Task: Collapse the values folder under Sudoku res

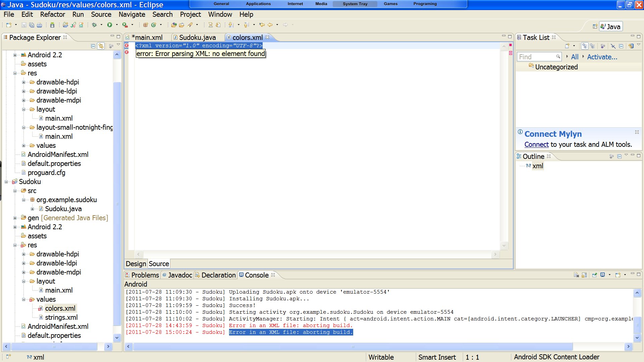Action: click(x=23, y=300)
